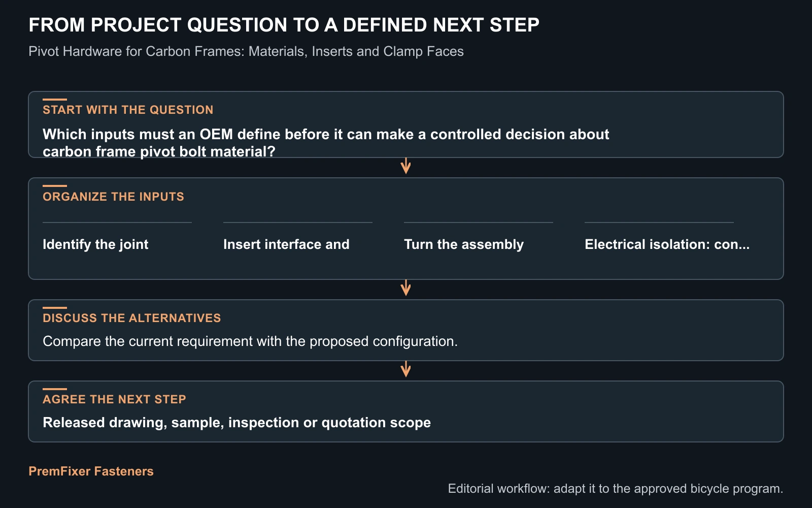
Task: Click the arrow below Organize the Inputs
Action: tap(405, 288)
